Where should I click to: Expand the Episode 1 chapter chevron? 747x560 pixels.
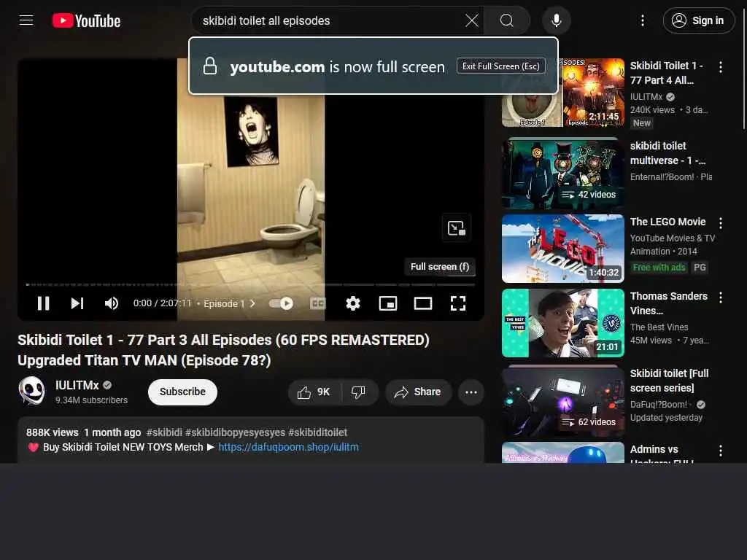[x=252, y=303]
